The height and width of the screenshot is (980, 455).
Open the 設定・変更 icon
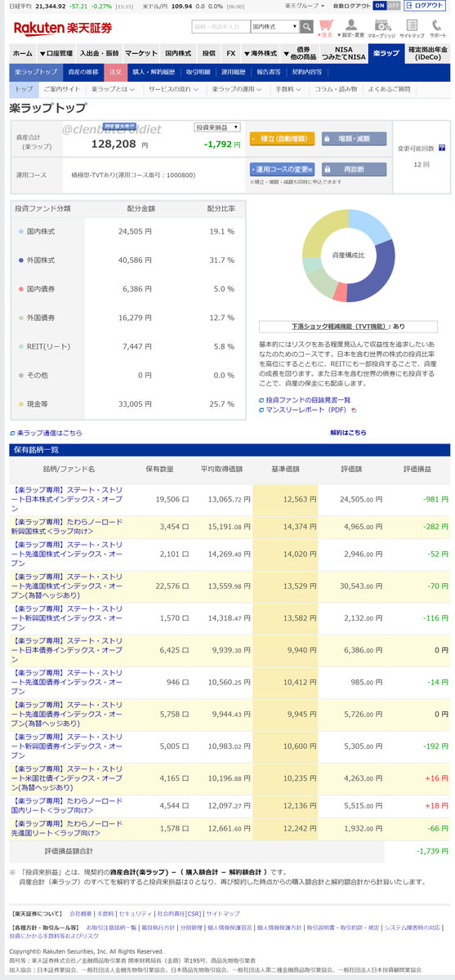coord(353,28)
